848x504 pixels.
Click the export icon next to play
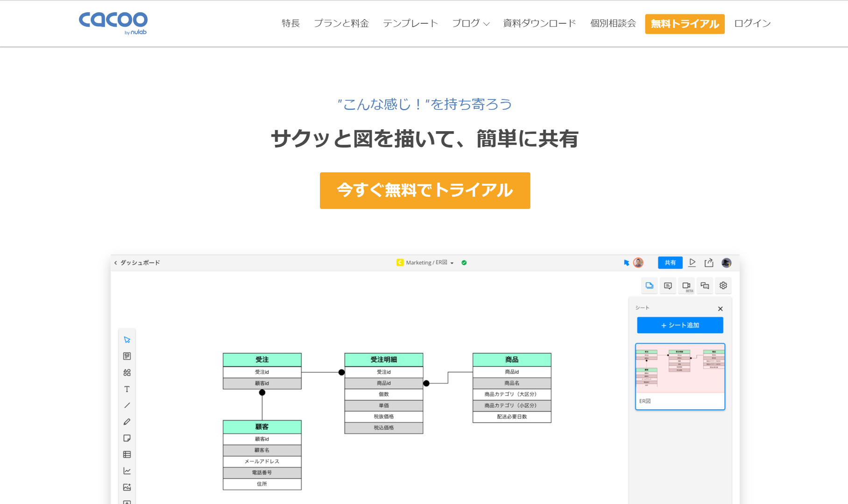[x=709, y=263]
